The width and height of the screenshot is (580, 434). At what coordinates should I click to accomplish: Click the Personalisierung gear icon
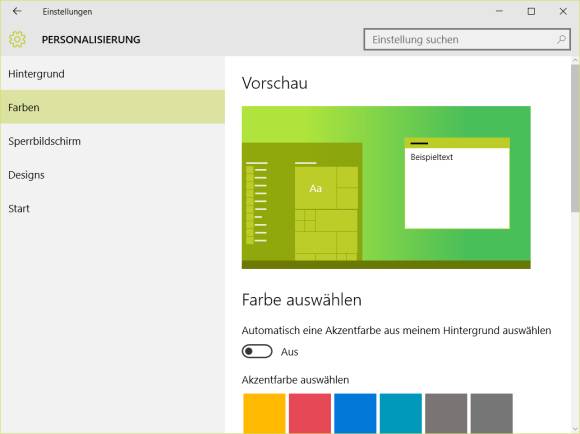coord(17,39)
